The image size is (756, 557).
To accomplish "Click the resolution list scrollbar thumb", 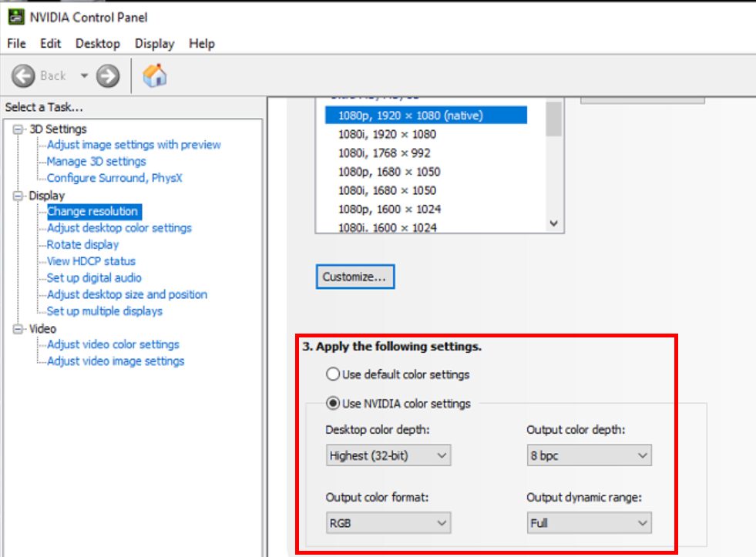I will pos(553,119).
